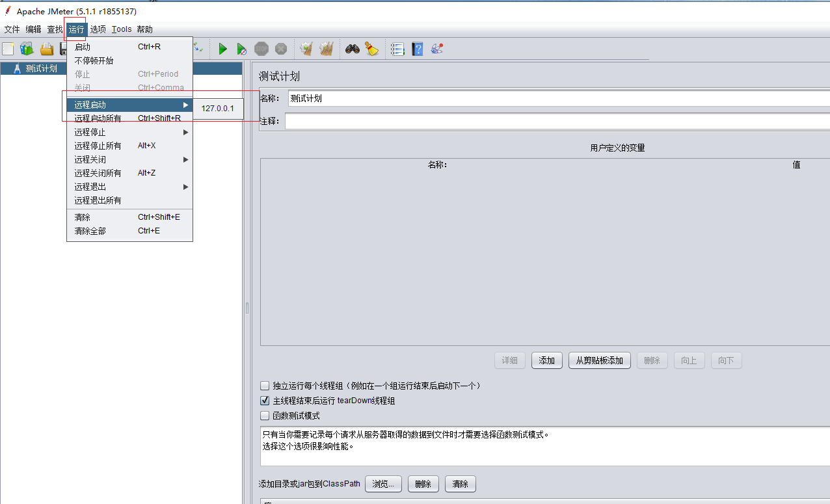Choose 远程退出所有 menu item
Image resolution: width=830 pixels, height=504 pixels.
click(x=129, y=200)
